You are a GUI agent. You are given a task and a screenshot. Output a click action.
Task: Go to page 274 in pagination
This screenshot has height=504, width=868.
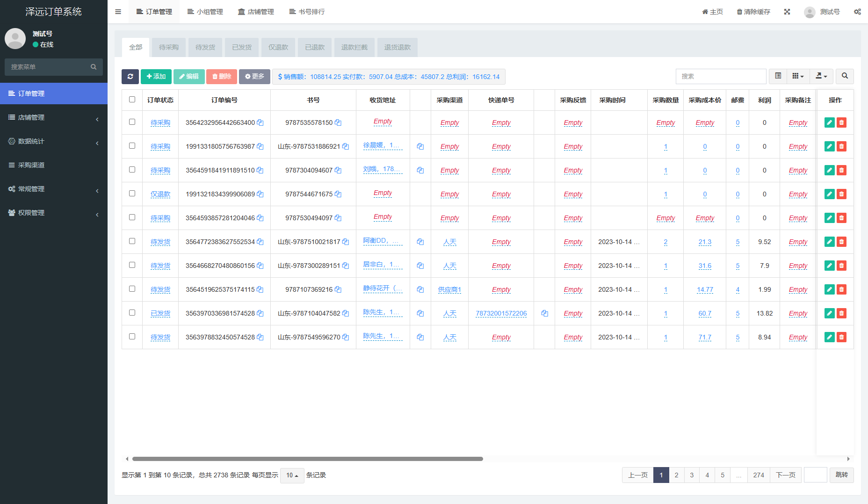coord(759,475)
